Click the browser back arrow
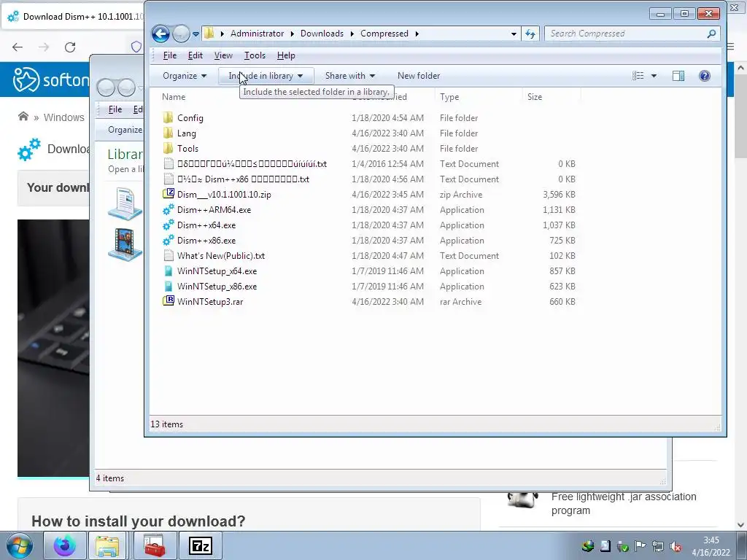The image size is (747, 560). pos(18,47)
